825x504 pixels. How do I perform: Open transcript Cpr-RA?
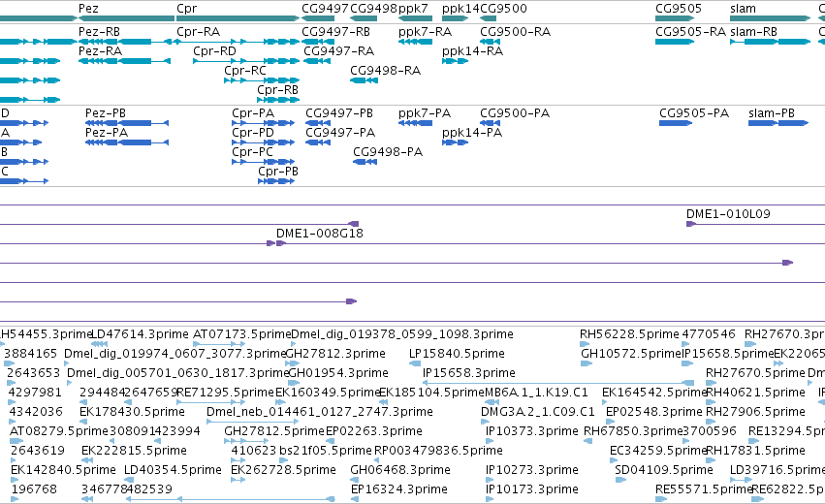198,32
